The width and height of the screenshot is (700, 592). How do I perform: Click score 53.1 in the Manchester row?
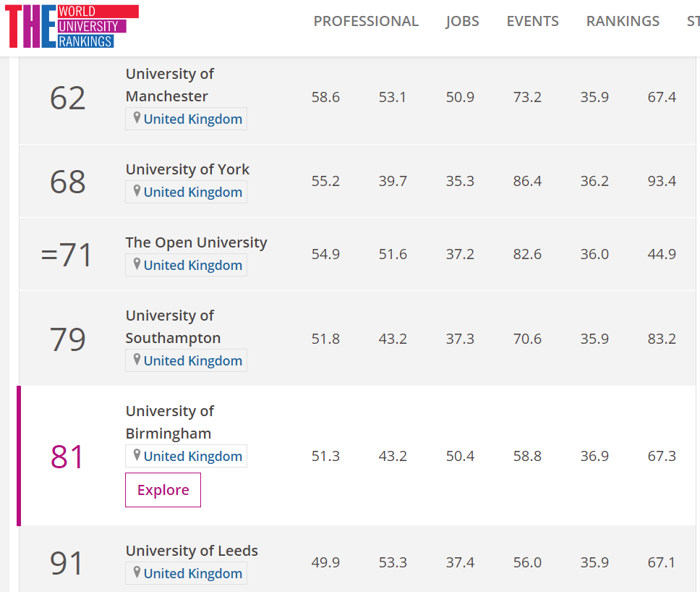393,97
